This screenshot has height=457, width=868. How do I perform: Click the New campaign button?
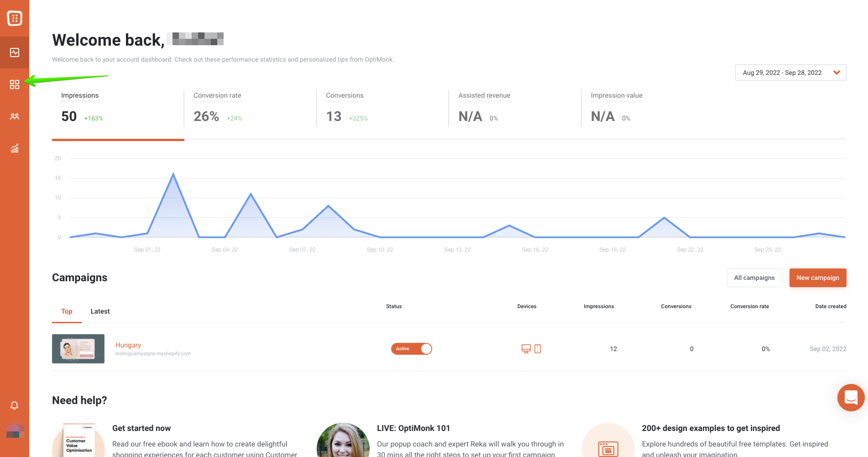click(817, 278)
